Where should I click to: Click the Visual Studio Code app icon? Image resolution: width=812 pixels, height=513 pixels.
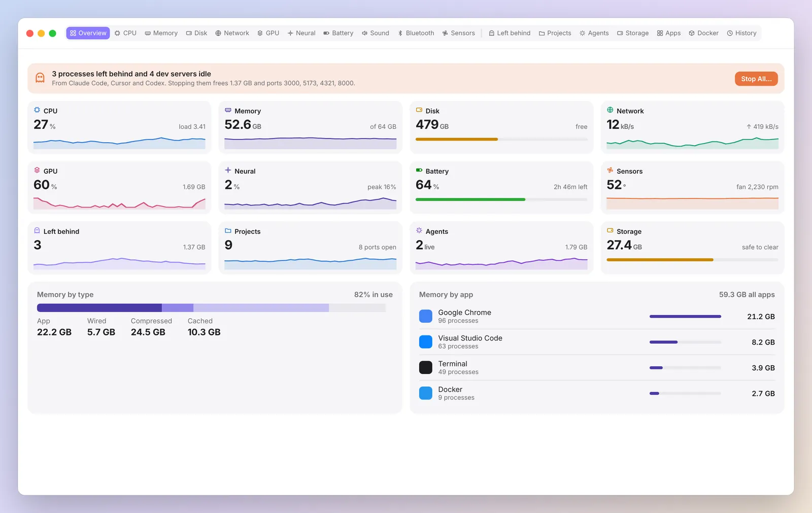pyautogui.click(x=426, y=342)
